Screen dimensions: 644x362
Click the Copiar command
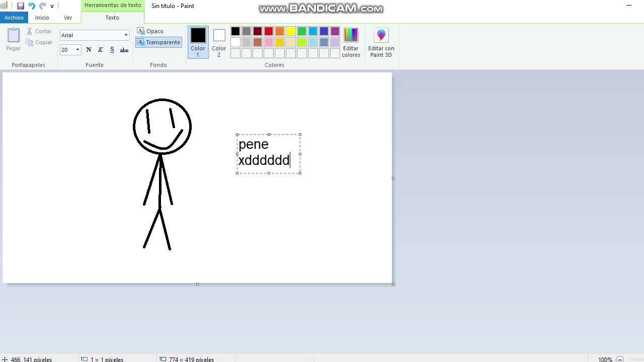pos(43,42)
